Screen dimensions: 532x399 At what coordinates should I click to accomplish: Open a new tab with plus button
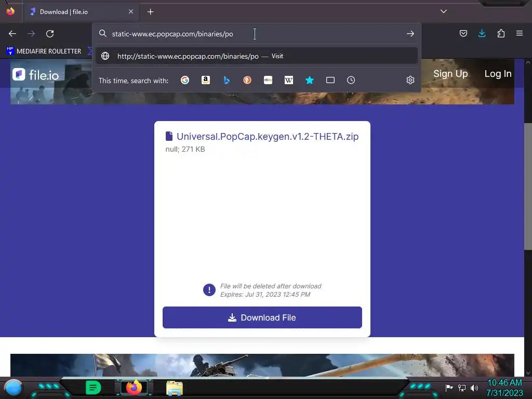pos(150,12)
